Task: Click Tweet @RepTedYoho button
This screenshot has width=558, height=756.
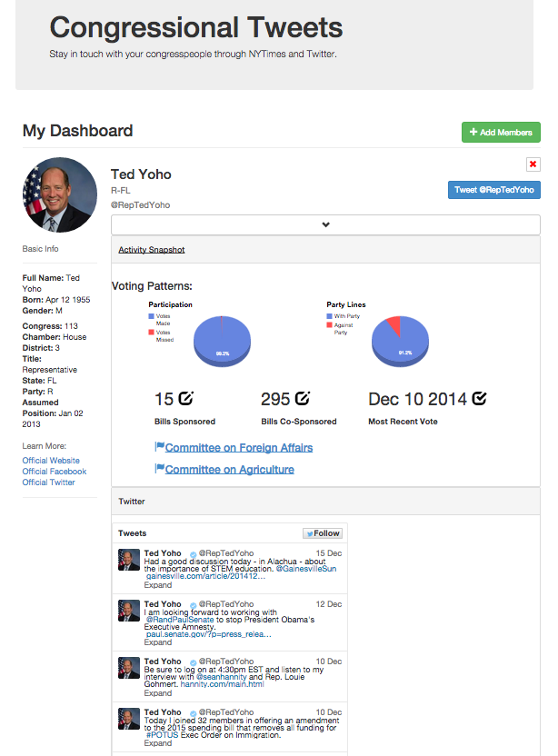Action: tap(493, 190)
